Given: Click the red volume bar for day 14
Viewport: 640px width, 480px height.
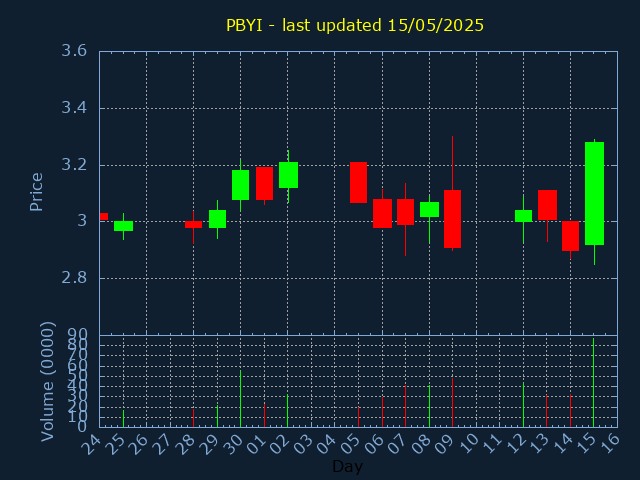Looking at the screenshot, I should pyautogui.click(x=571, y=411).
